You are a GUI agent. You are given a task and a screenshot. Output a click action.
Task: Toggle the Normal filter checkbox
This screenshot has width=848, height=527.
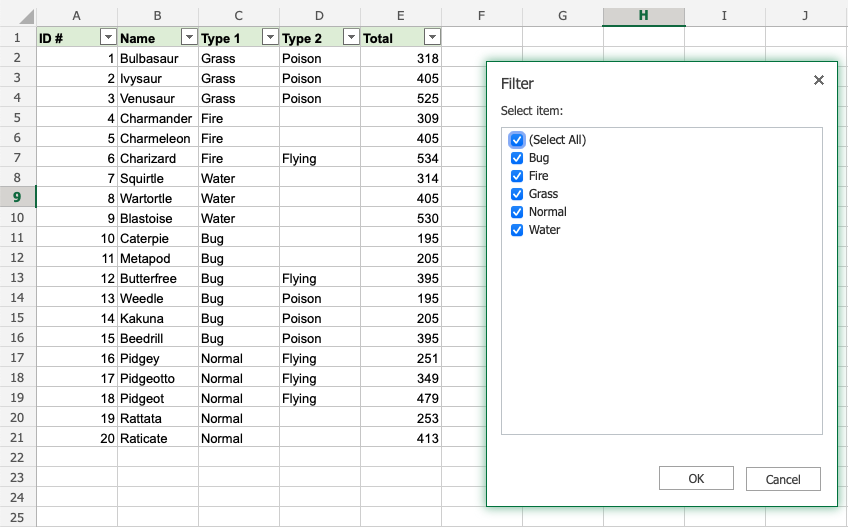[517, 212]
